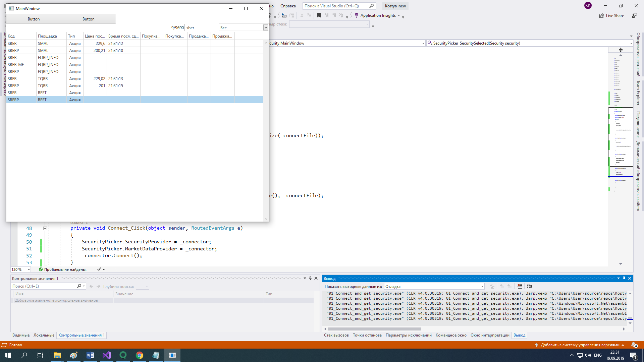
Task: Select the SBERP TQBR row
Action: pyautogui.click(x=135, y=86)
